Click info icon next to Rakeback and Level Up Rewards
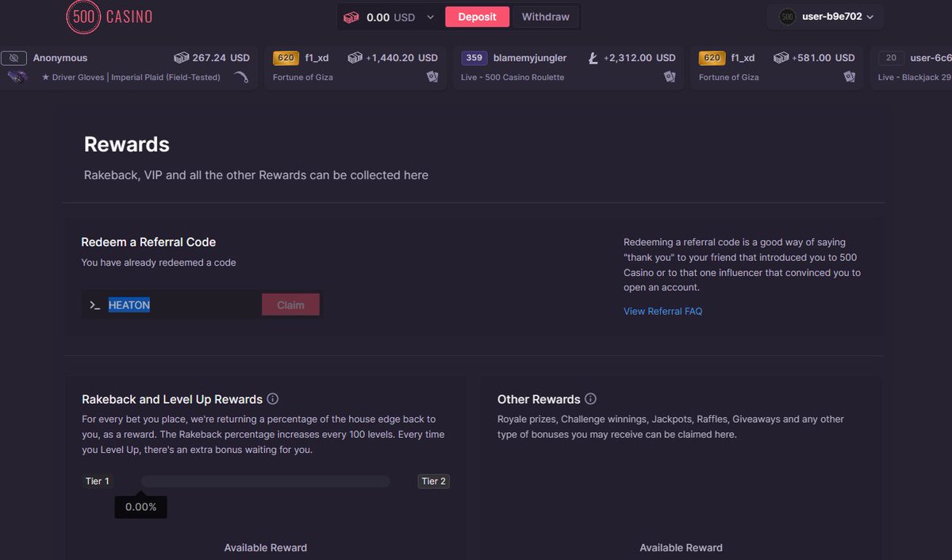952x560 pixels. pos(273,399)
